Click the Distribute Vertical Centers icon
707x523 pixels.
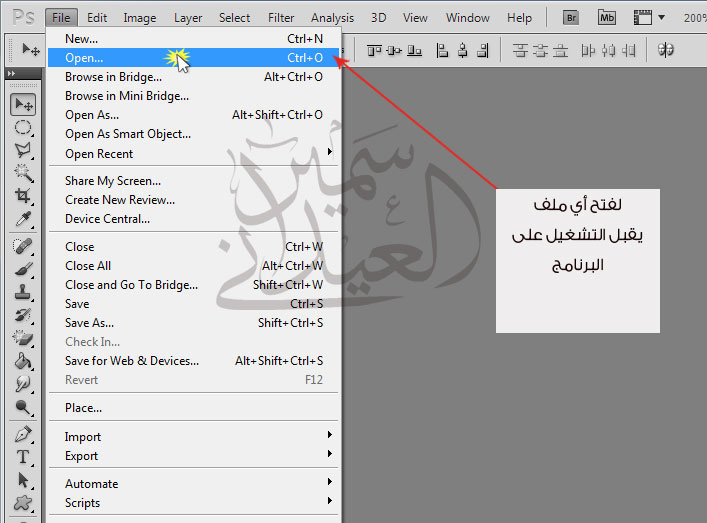pos(540,50)
